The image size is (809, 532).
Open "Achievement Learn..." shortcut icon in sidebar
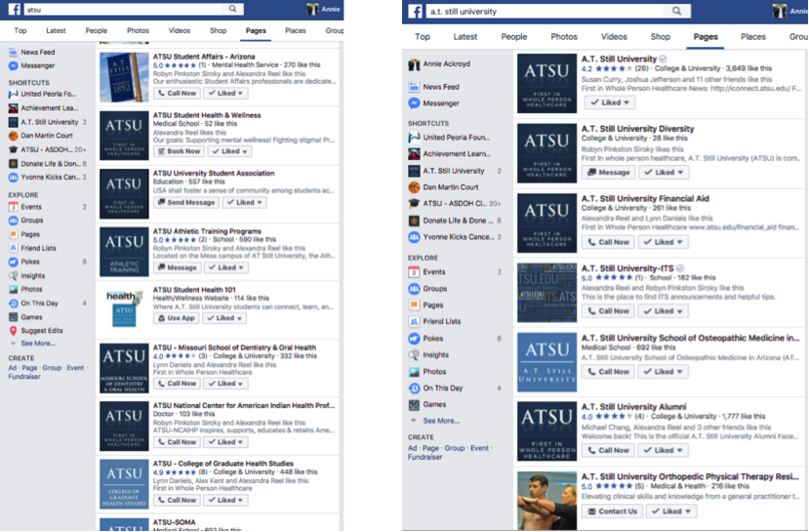(x=415, y=154)
